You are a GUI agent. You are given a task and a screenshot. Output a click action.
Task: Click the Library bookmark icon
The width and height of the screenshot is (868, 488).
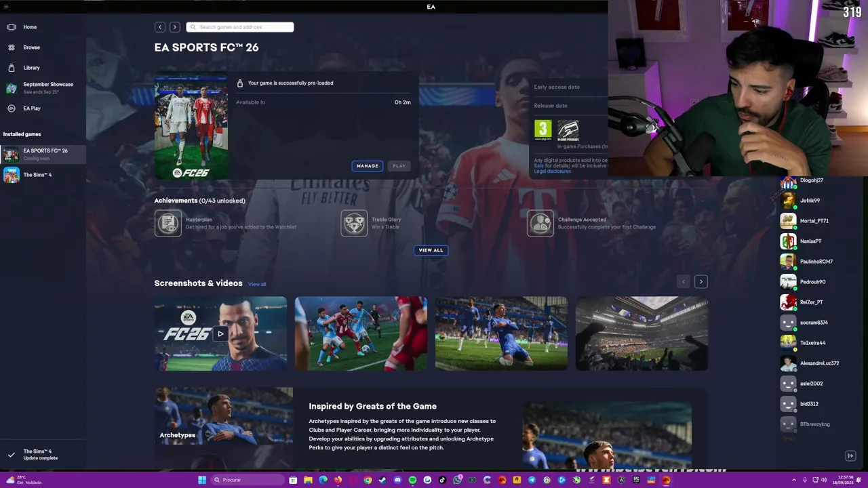[x=12, y=68]
